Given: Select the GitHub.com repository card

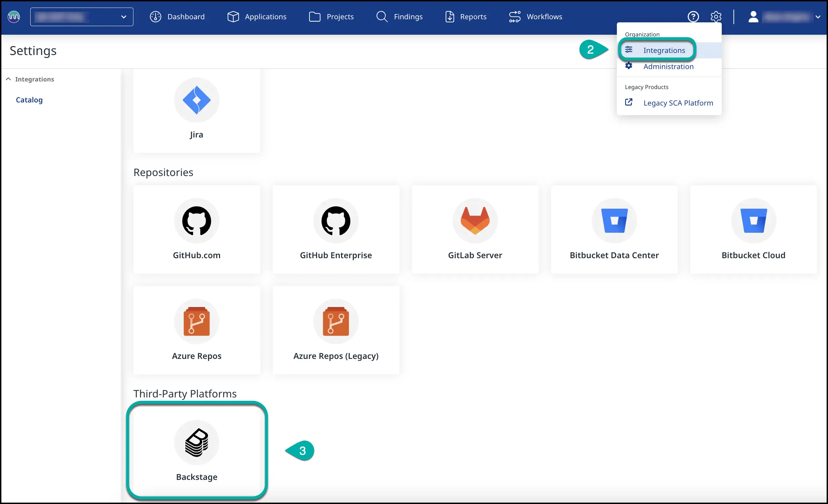Looking at the screenshot, I should [196, 229].
